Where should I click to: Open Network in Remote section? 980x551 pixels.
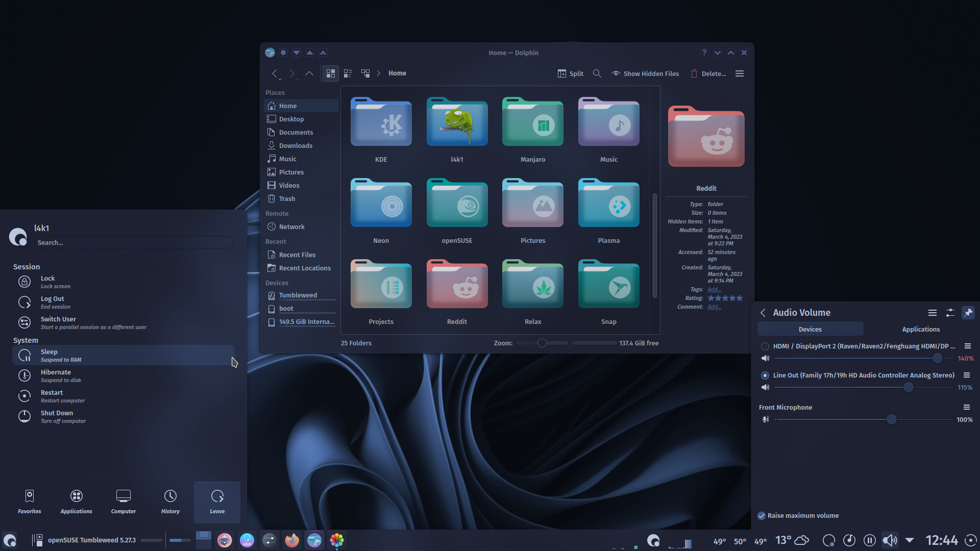click(301, 227)
